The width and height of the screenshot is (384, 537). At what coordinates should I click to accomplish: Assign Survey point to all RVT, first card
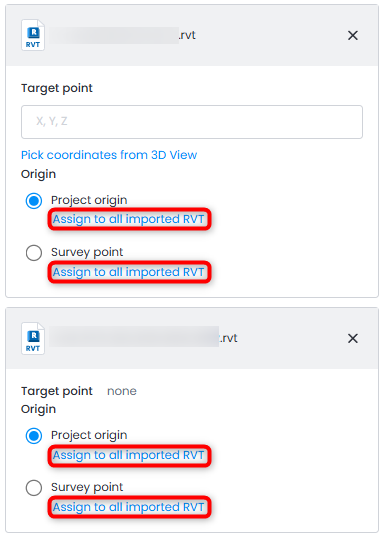[x=129, y=272]
